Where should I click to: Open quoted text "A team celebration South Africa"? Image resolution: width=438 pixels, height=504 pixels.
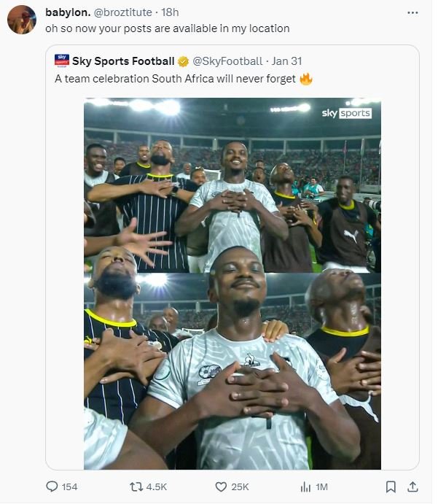175,78
